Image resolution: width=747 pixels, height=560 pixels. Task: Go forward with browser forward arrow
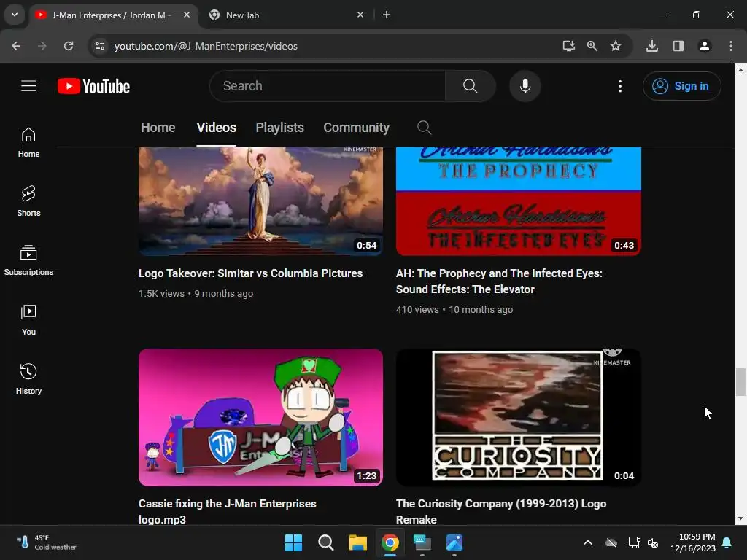(42, 46)
